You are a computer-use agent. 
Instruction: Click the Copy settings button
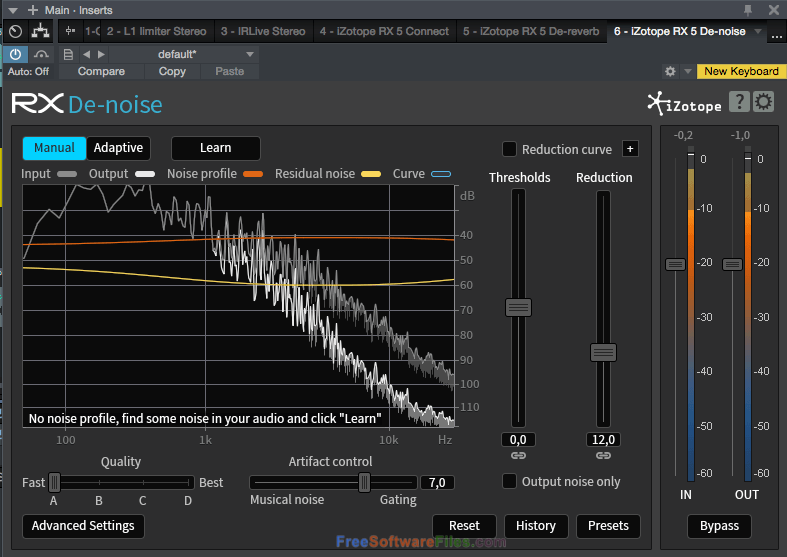coord(172,71)
